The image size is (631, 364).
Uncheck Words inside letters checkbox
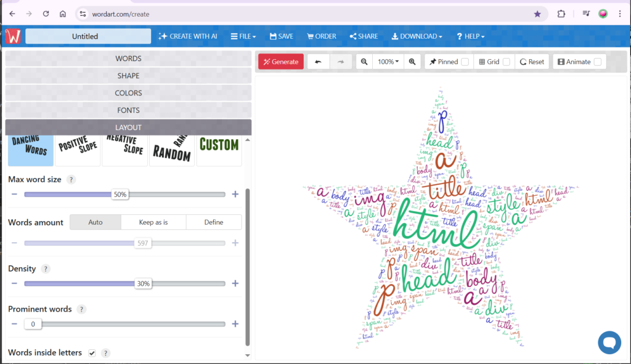point(92,353)
